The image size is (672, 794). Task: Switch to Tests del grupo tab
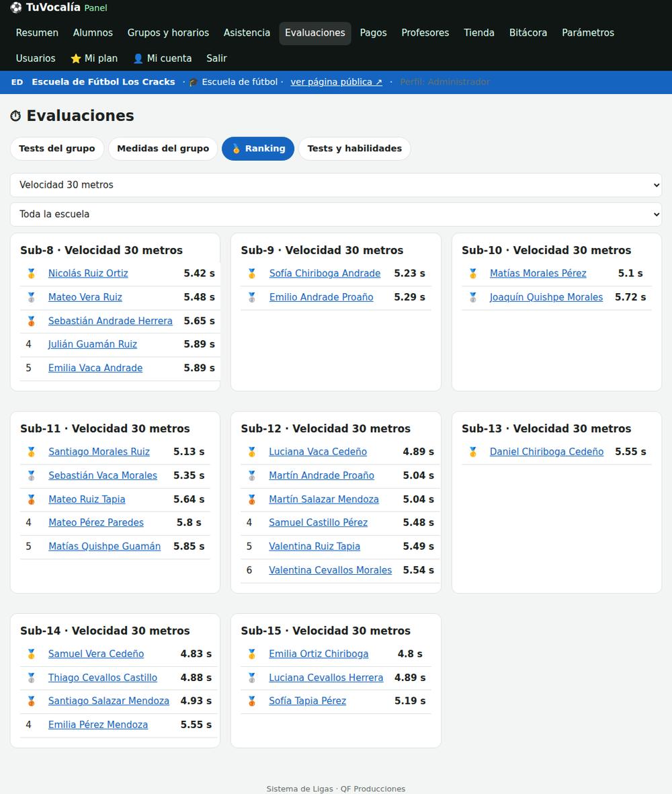(56, 149)
